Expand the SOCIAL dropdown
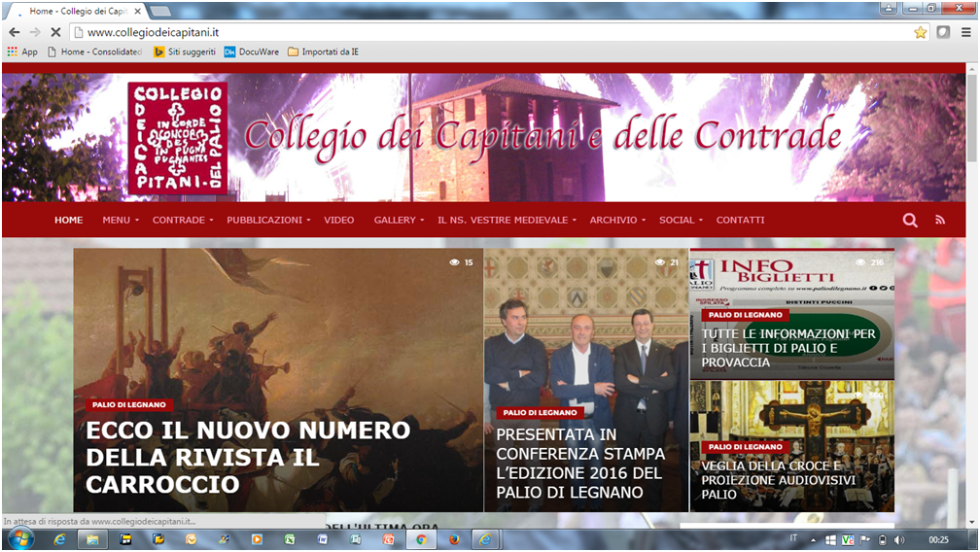 pos(681,220)
